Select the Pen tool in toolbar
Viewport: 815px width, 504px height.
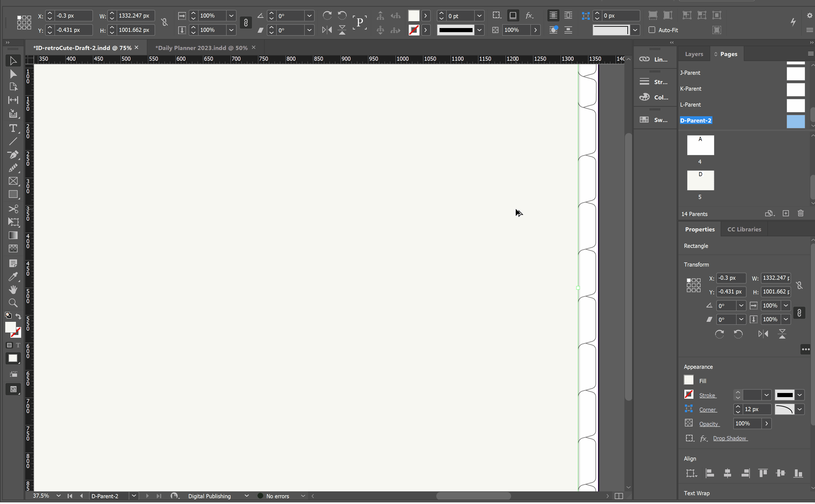click(x=13, y=155)
